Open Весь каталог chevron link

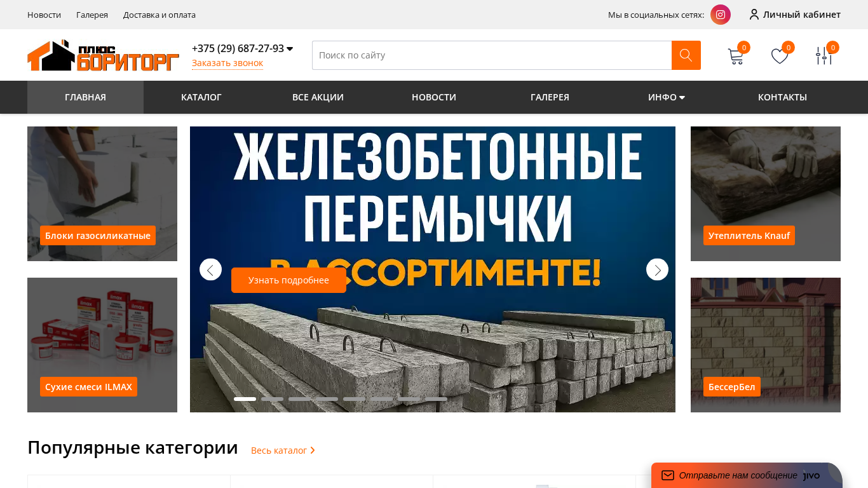pyautogui.click(x=283, y=450)
